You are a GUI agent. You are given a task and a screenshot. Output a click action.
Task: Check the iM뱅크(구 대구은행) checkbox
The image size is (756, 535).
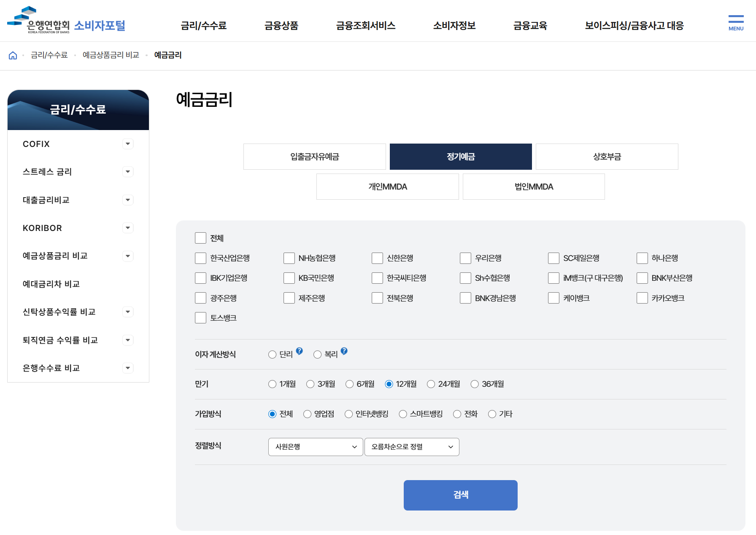(x=553, y=278)
